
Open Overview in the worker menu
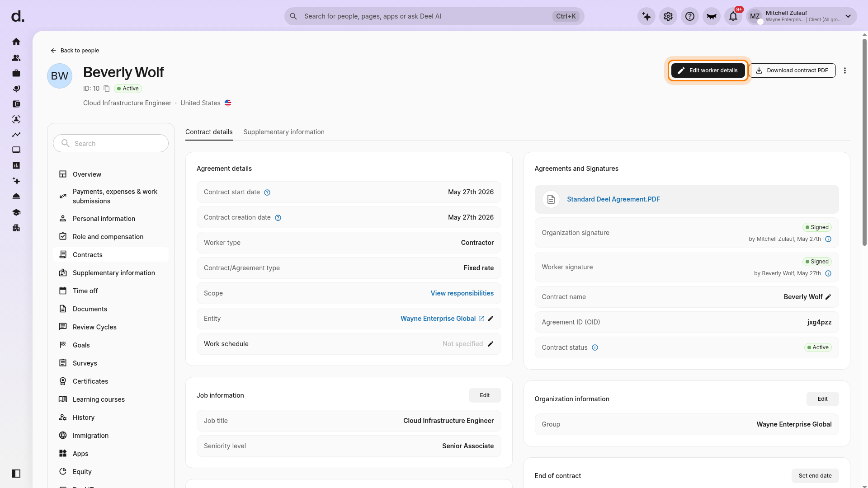(x=111, y=174)
